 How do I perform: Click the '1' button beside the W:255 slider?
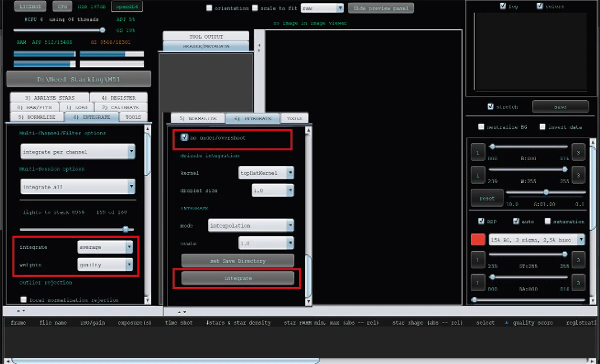(478, 175)
